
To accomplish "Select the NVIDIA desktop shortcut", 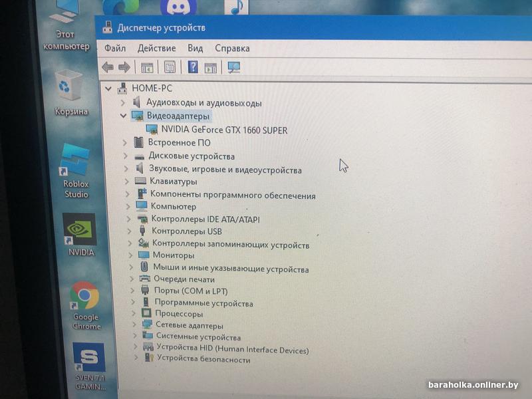I will (80, 235).
